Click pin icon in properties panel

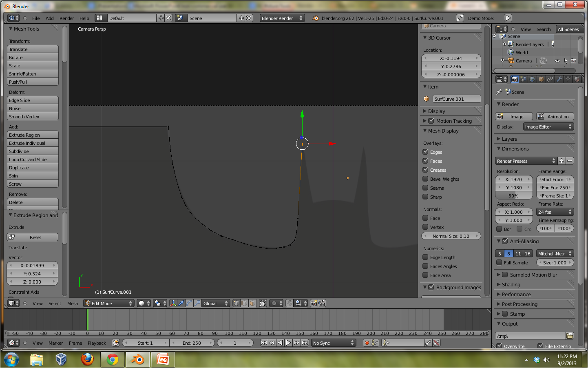pos(499,92)
